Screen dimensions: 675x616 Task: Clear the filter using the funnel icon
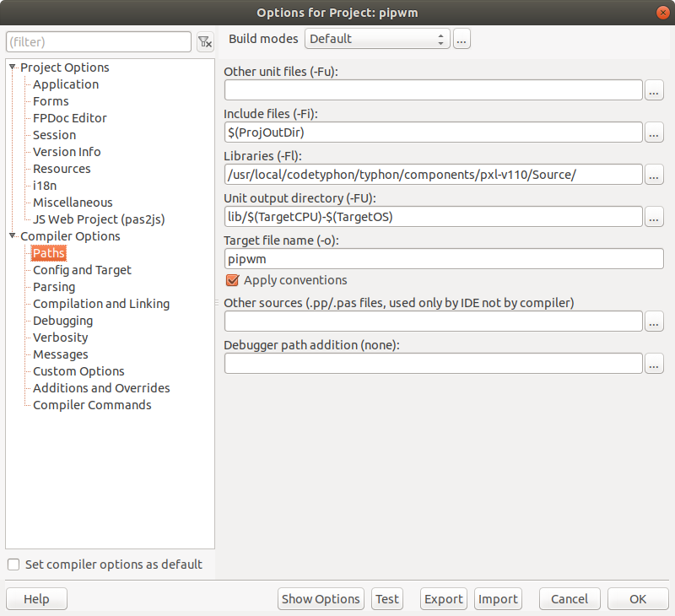click(205, 41)
